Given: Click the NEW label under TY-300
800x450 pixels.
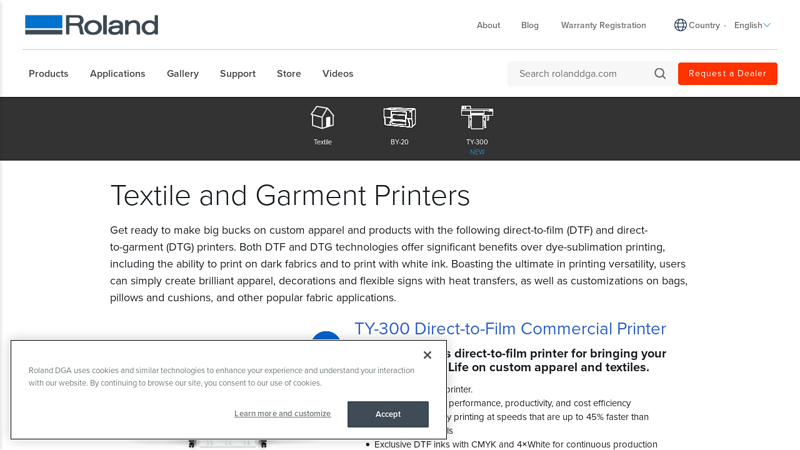Looking at the screenshot, I should (x=477, y=152).
